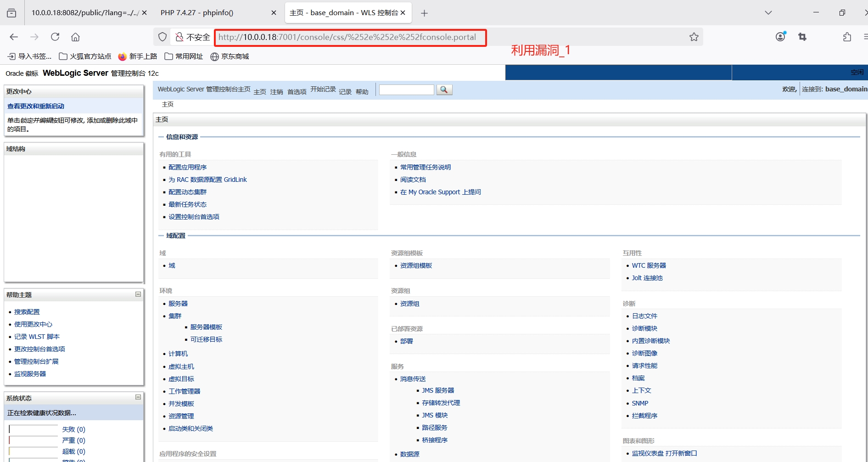Expand the list all tabs chevron
The image size is (868, 462).
click(768, 13)
